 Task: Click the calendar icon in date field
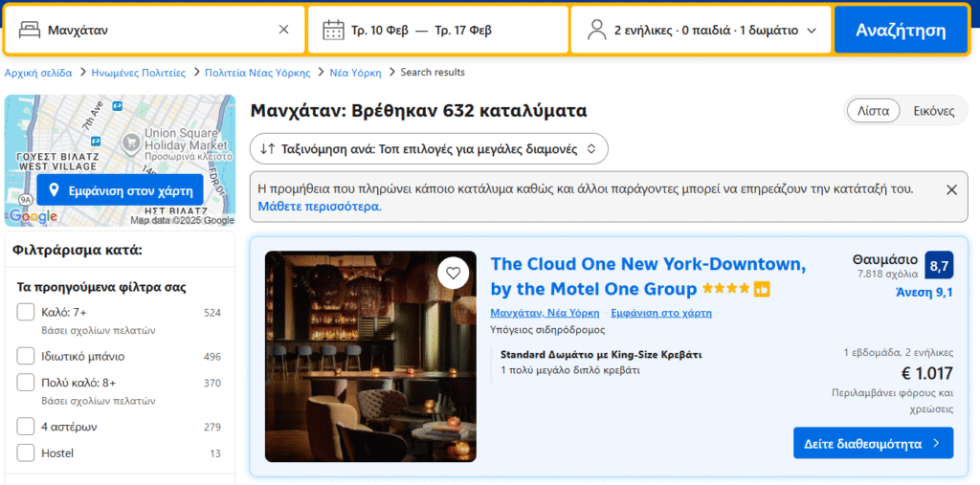tap(333, 30)
